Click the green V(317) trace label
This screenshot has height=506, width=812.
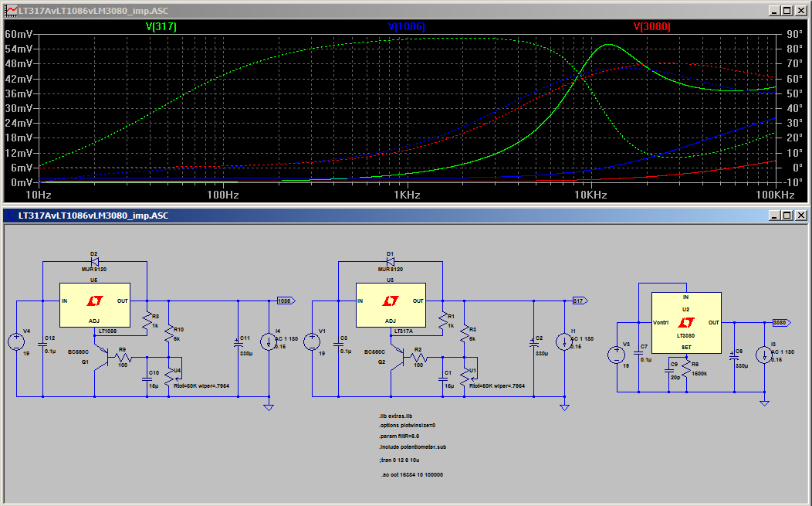161,26
